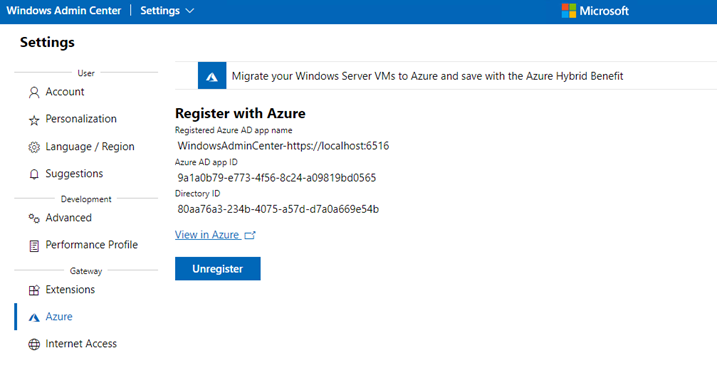Click the Internet Access globe icon
The height and width of the screenshot is (366, 717).
(x=34, y=344)
